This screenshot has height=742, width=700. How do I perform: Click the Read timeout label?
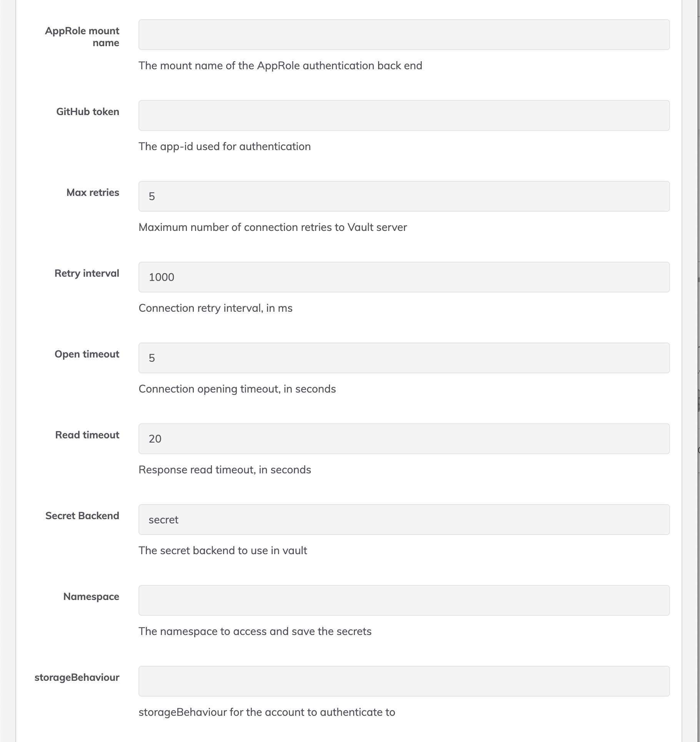[87, 435]
